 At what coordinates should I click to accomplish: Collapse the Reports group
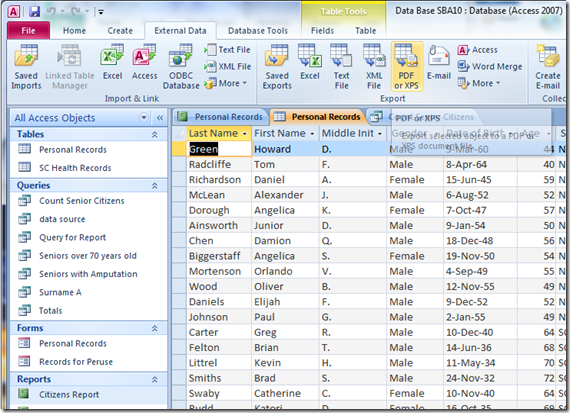(154, 380)
